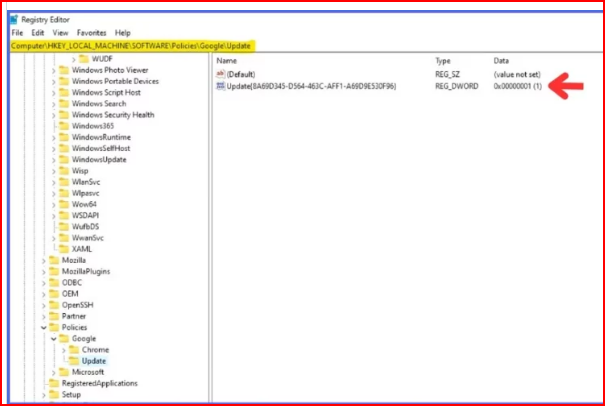Click the WlanSvc folder icon
Image resolution: width=605 pixels, height=406 pixels.
click(x=64, y=182)
